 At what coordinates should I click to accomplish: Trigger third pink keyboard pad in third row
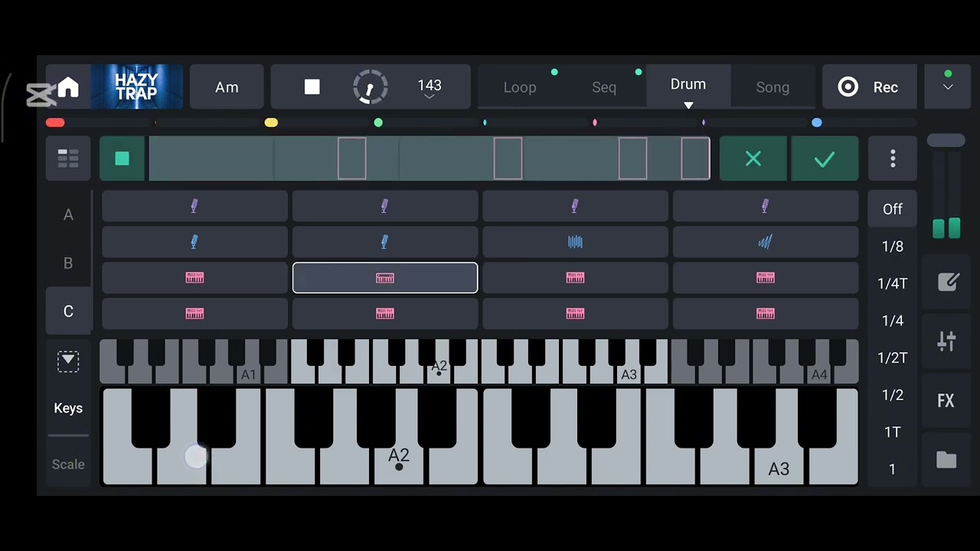click(x=575, y=278)
